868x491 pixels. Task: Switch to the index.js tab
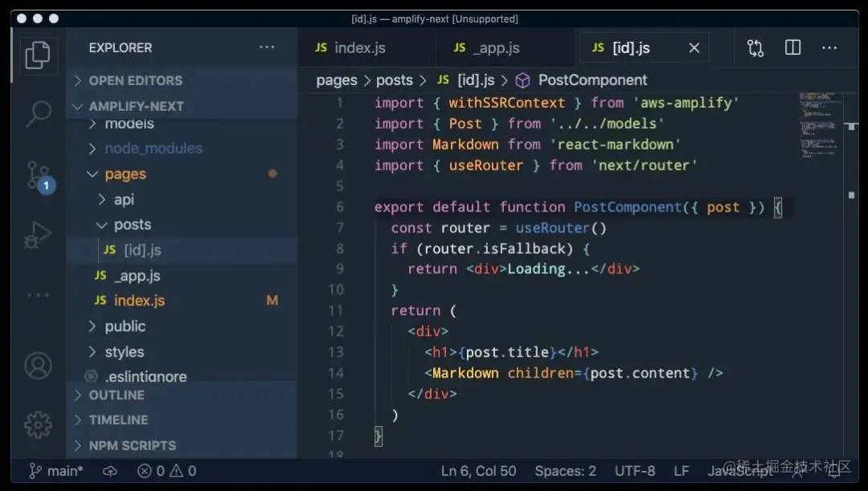[367, 48]
